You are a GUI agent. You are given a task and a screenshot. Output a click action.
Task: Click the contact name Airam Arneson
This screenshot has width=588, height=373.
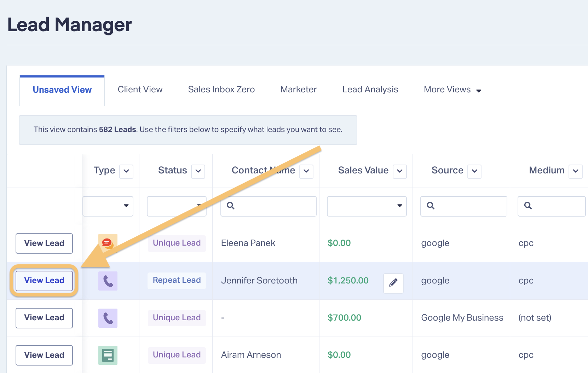(x=251, y=355)
